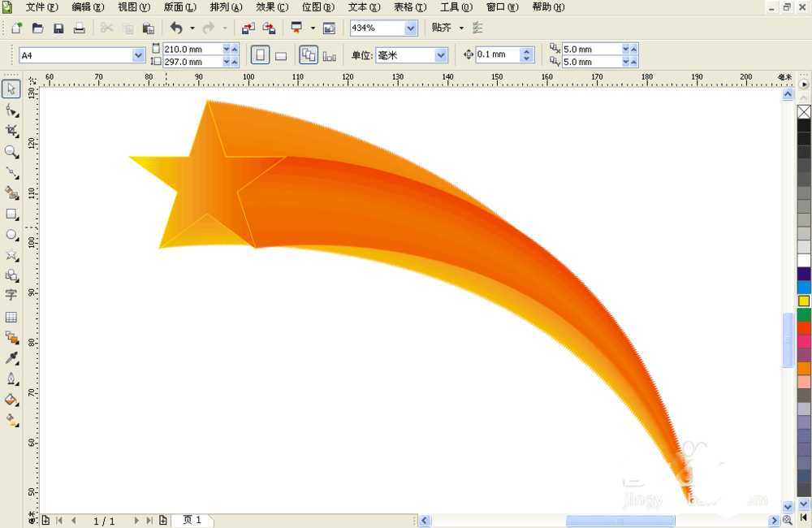Click the 页 1 page tab
Viewport: 812px width, 528px height.
click(192, 520)
